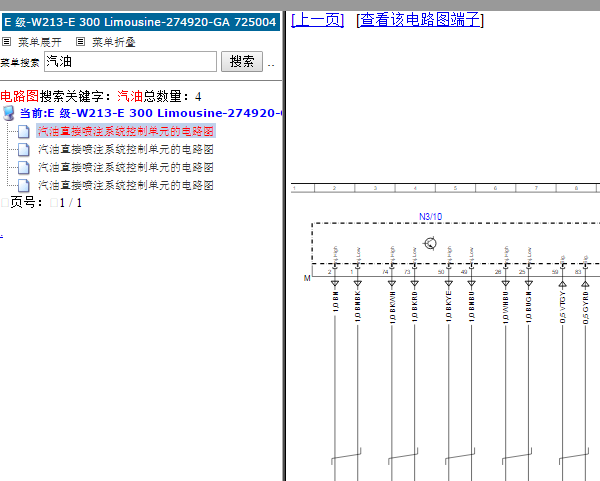This screenshot has width=600, height=481.
Task: Click the 菜单展开 expand-menu icon
Action: point(7,41)
